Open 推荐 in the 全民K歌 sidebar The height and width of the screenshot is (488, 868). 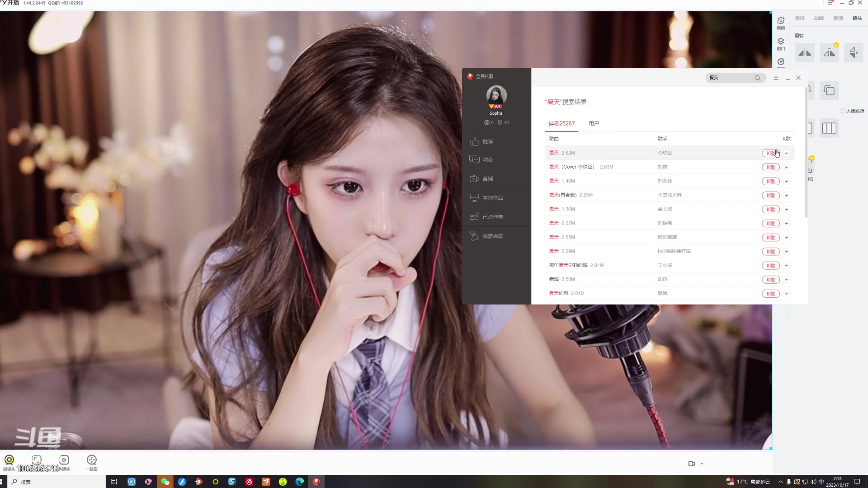coord(496,142)
